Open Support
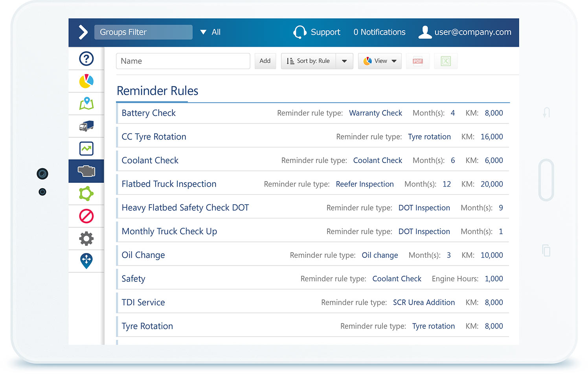Screen dimensions: 588x374 click(325, 32)
